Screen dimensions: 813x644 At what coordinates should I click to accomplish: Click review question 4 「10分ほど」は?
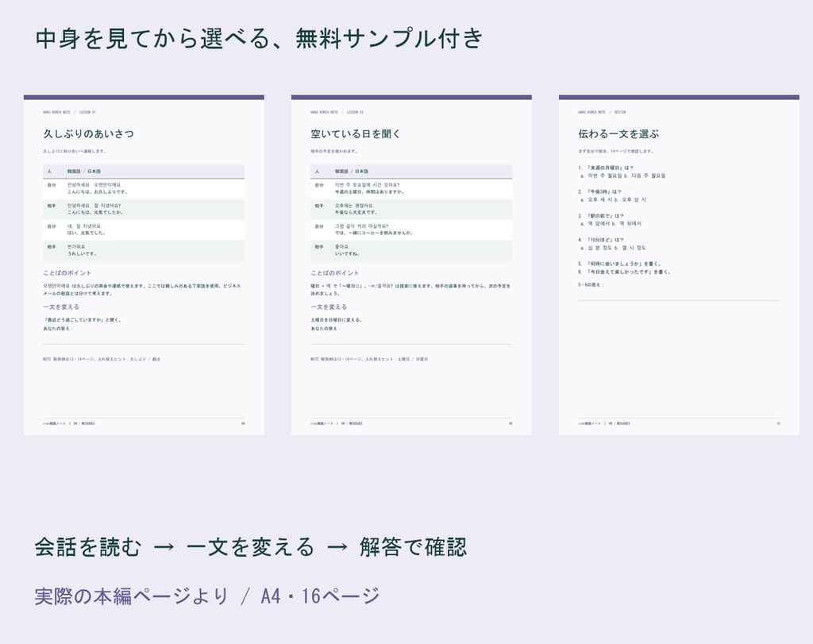pyautogui.click(x=602, y=240)
